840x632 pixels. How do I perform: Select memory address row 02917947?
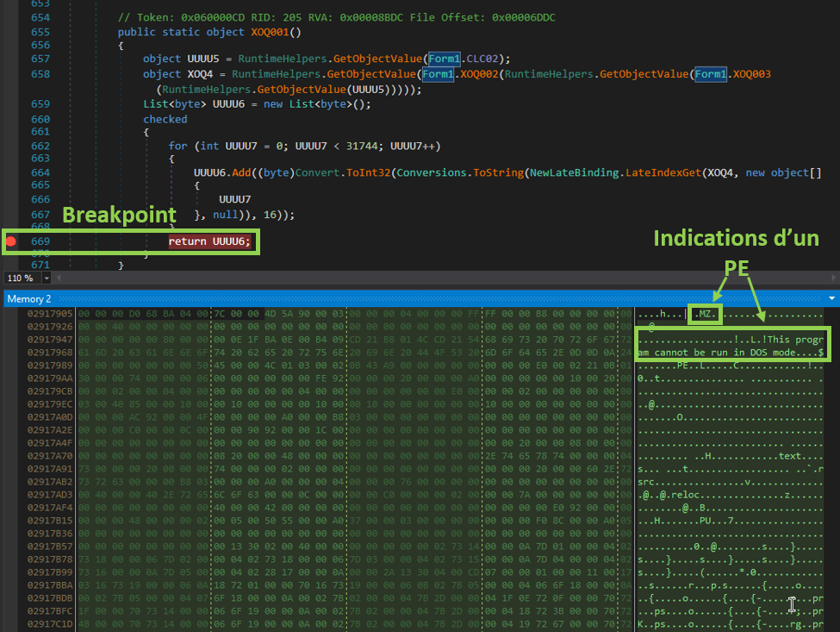49,340
